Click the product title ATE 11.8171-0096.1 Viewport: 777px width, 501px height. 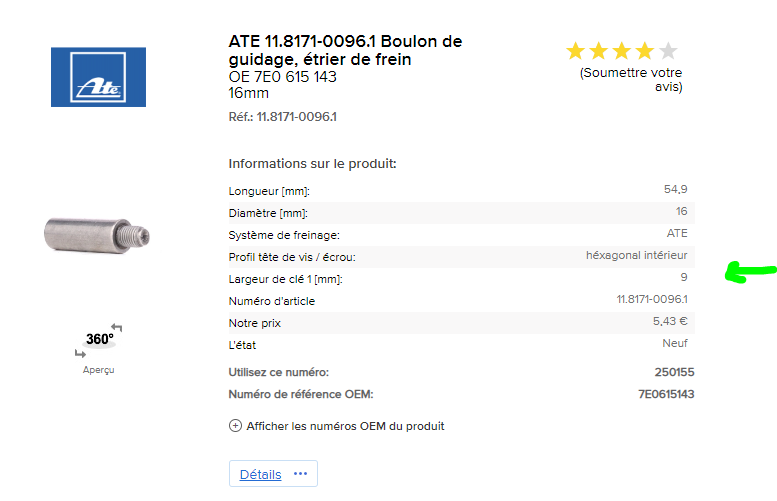tap(345, 51)
